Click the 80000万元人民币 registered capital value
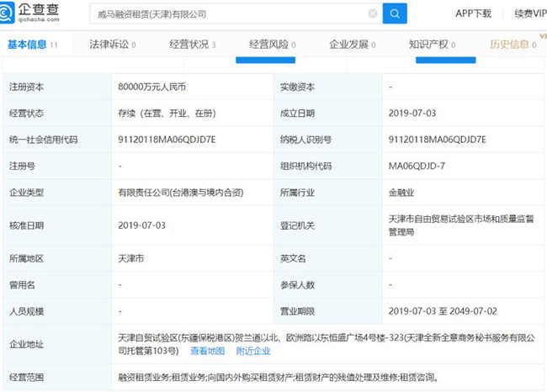The height and width of the screenshot is (392, 547). click(x=151, y=87)
